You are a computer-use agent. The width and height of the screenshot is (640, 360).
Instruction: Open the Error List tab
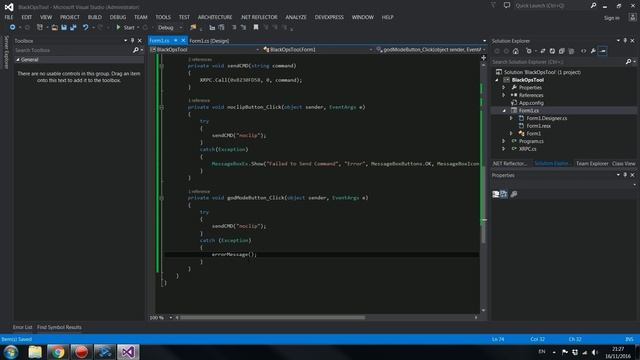click(x=22, y=327)
